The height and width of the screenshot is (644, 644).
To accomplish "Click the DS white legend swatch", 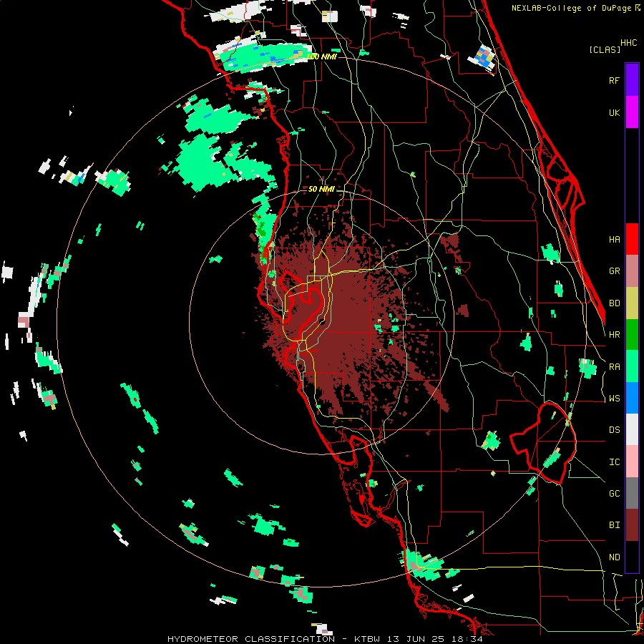I will click(x=632, y=429).
